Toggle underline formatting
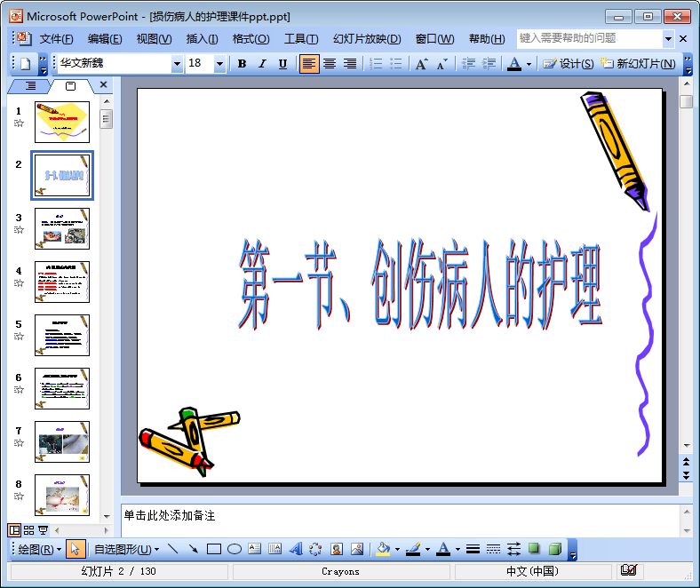Viewport: 700px width, 588px height. click(282, 64)
